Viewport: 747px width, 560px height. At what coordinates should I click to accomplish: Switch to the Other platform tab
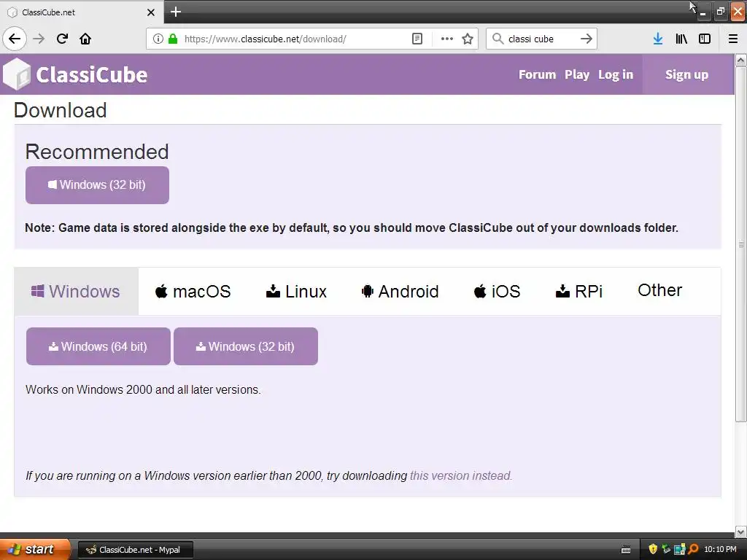[659, 290]
